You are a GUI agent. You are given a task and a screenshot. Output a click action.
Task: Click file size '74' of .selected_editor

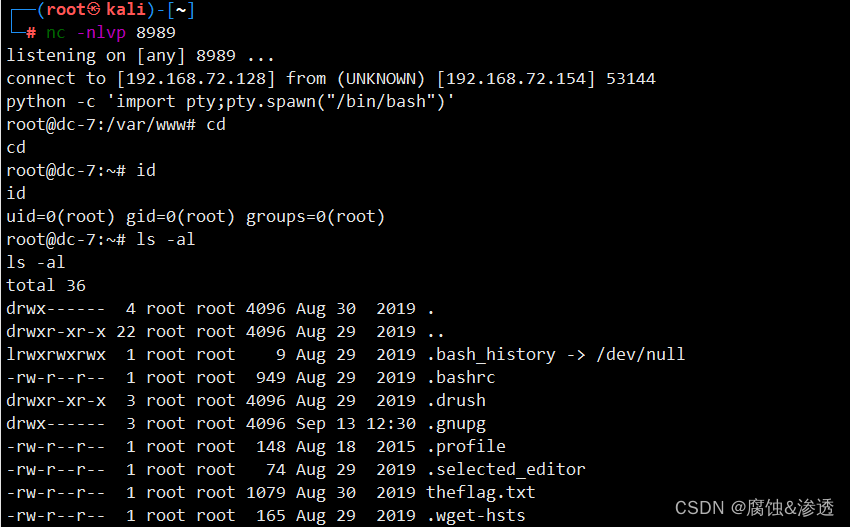coord(275,469)
